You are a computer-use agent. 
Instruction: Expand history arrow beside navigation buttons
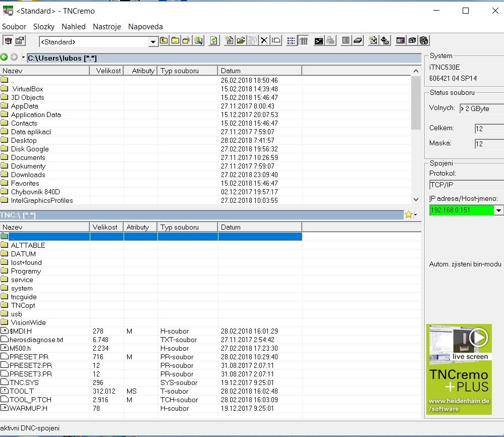point(23,58)
